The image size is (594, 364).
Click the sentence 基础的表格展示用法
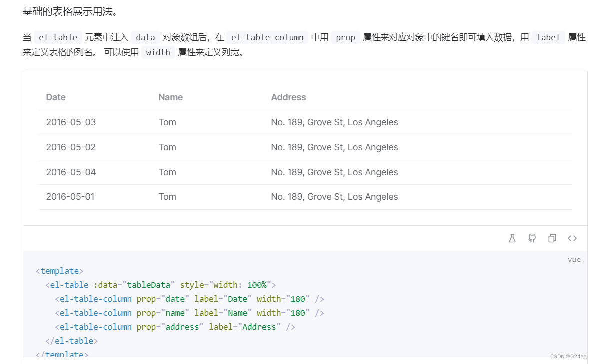pyautogui.click(x=70, y=12)
